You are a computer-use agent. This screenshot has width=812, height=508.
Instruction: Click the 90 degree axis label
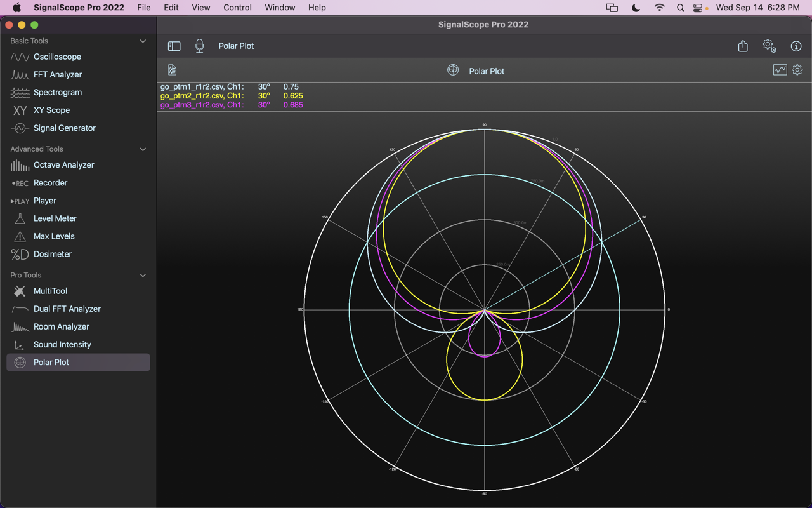tap(485, 125)
